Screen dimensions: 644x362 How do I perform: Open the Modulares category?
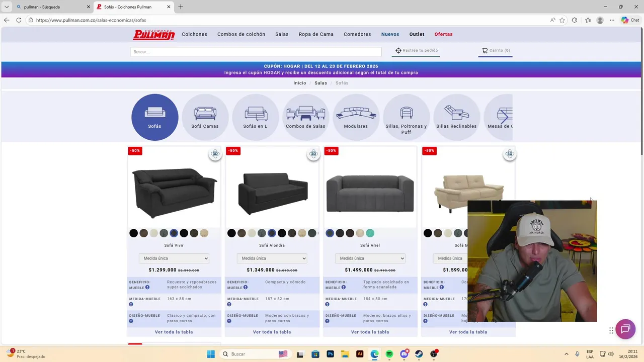pyautogui.click(x=356, y=117)
